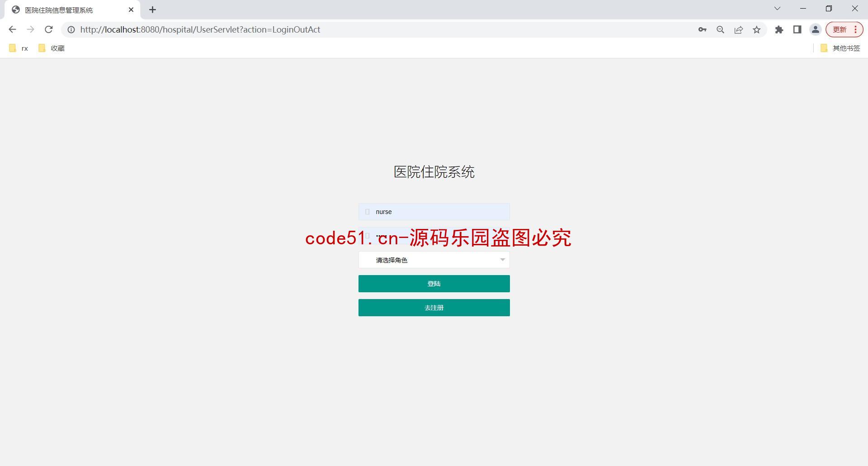Close the browser window
The width and height of the screenshot is (868, 466).
[855, 9]
